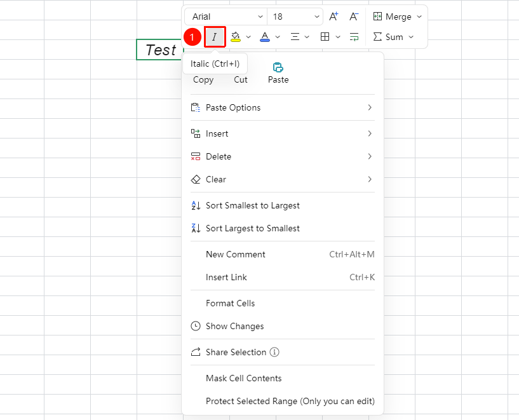Select the cell containing Test
The width and height of the screenshot is (519, 420).
(159, 50)
